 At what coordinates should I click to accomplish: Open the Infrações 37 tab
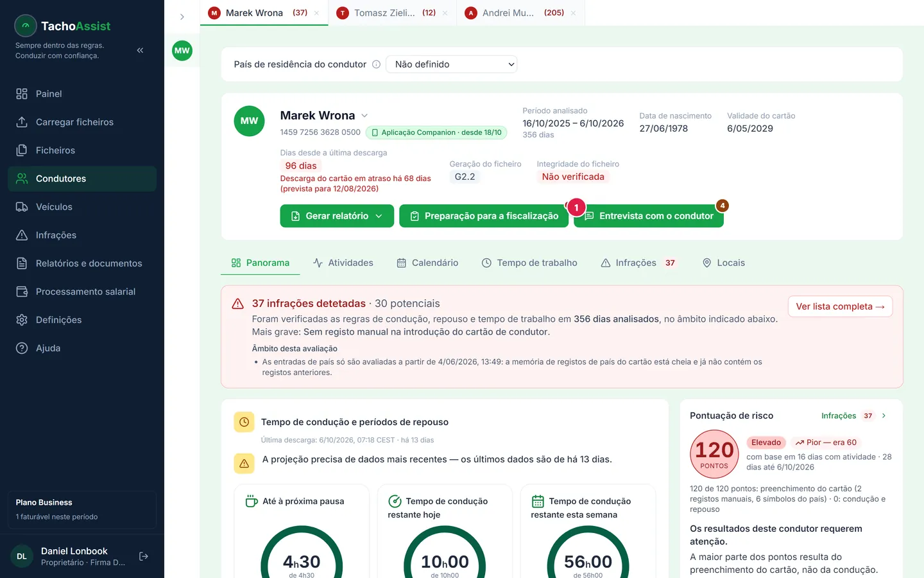click(x=638, y=263)
